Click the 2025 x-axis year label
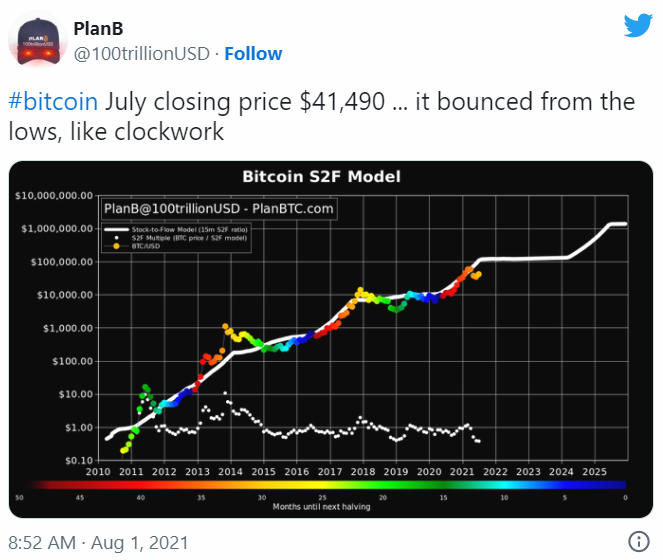The image size is (663, 560). 593,471
